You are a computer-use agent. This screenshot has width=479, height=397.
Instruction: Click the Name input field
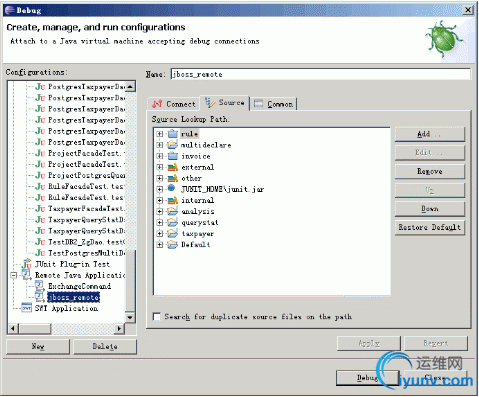(x=321, y=74)
